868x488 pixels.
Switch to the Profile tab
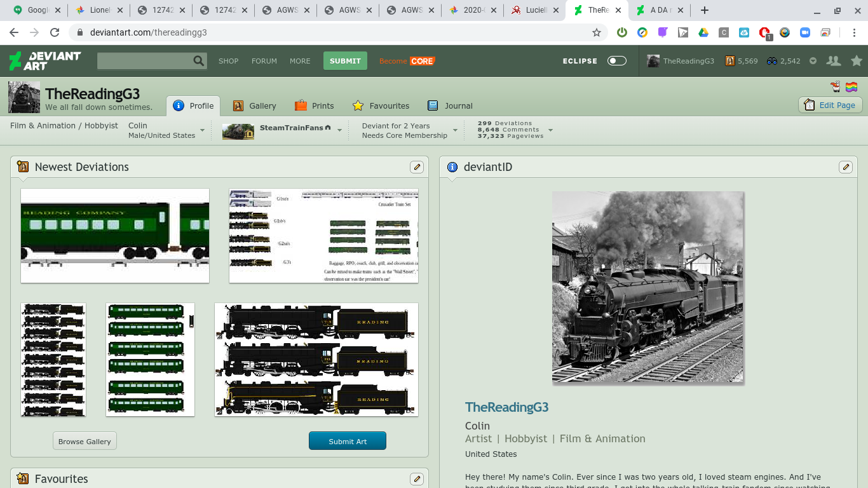point(193,106)
